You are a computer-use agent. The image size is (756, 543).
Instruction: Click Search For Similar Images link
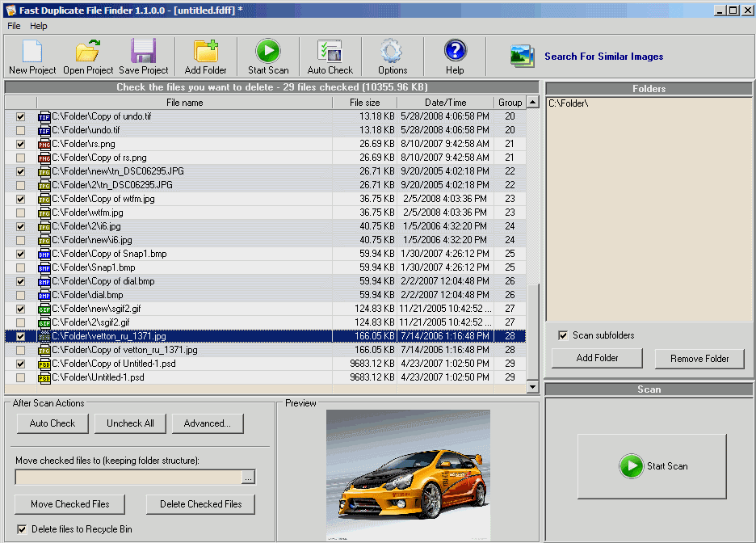click(x=603, y=57)
